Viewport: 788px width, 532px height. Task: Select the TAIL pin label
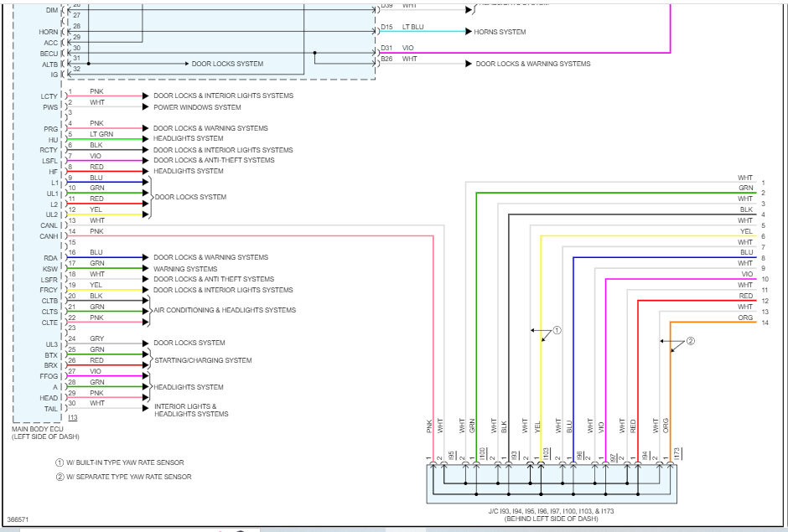coord(51,408)
